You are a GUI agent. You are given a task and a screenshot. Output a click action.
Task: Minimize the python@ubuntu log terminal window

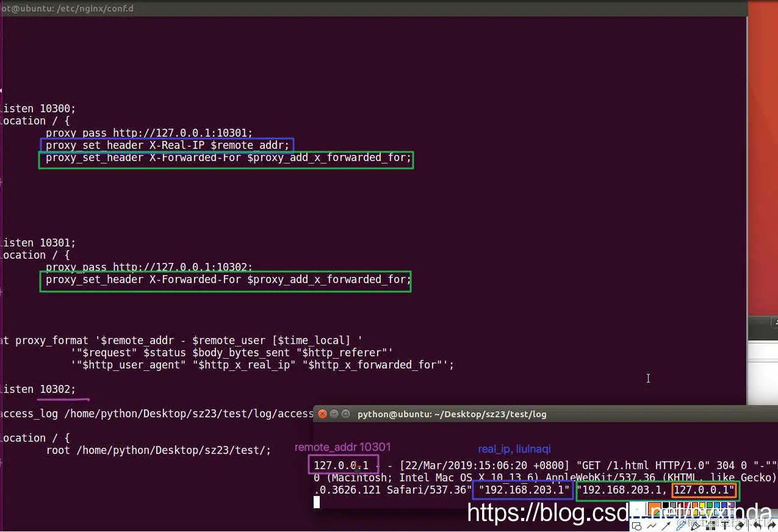[x=334, y=414]
